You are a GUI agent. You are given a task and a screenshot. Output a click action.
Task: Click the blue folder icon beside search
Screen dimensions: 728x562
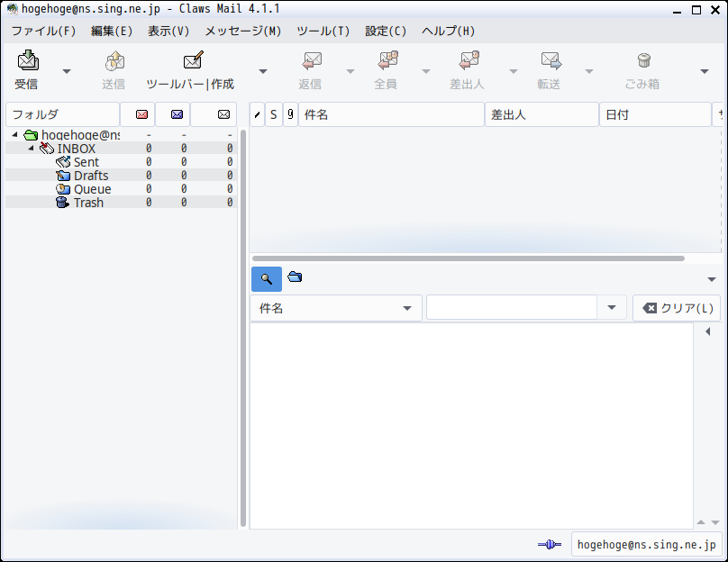[x=295, y=277]
